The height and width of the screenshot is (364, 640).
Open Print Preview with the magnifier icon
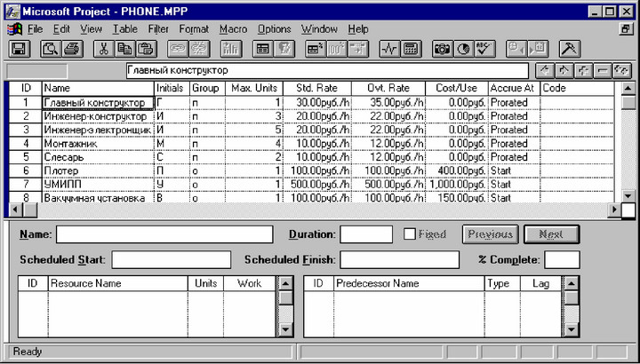click(x=51, y=49)
